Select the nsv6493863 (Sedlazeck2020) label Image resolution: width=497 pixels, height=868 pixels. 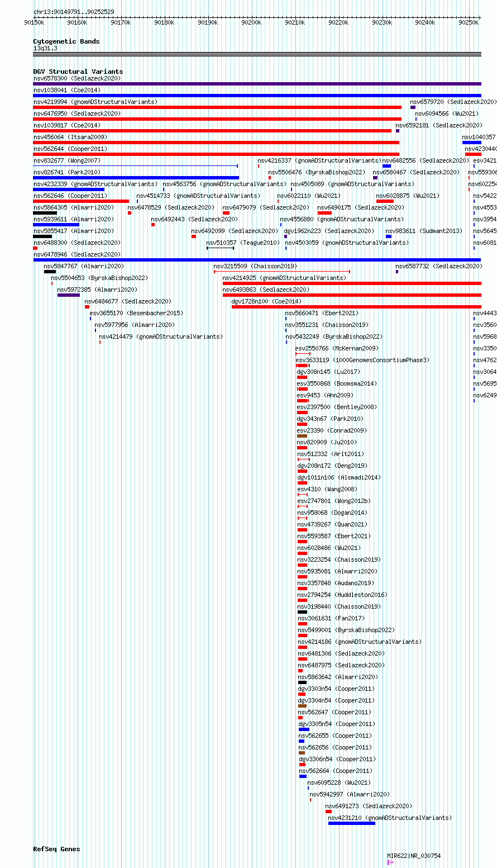tap(266, 290)
